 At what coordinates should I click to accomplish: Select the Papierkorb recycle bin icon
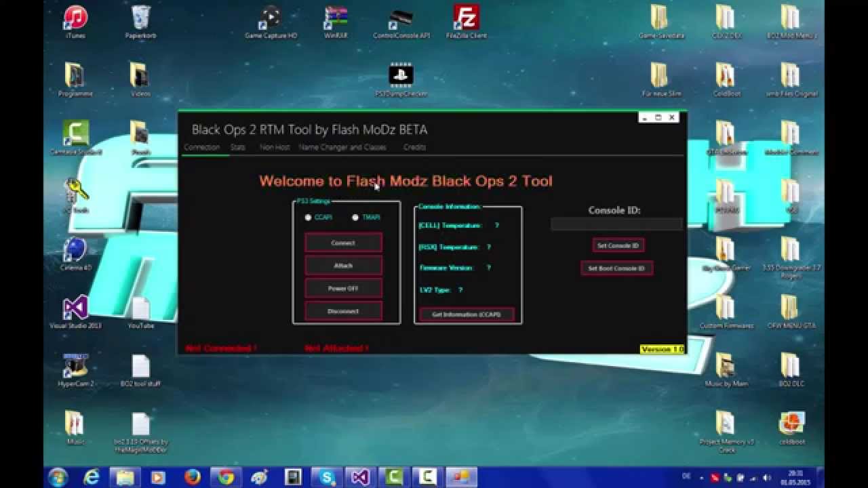tap(140, 22)
